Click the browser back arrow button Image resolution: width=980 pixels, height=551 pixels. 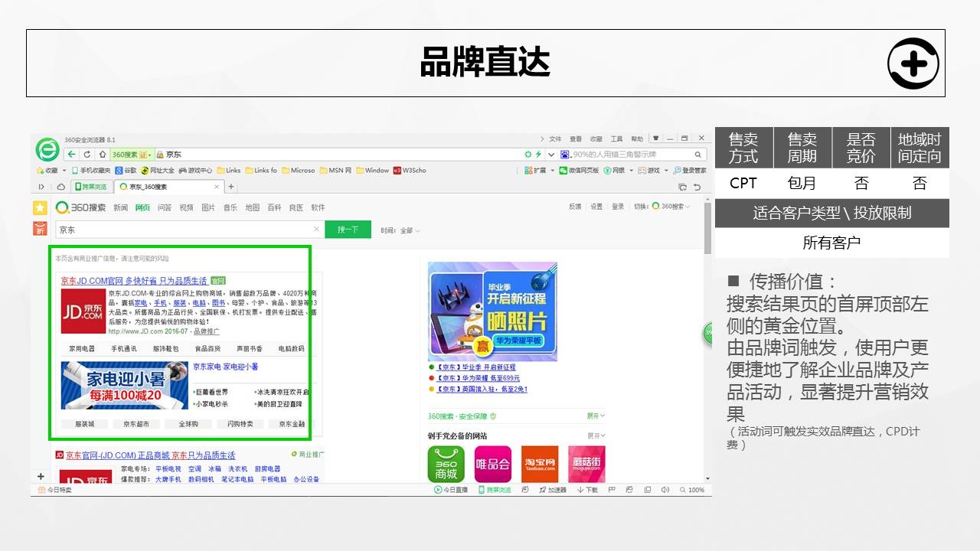point(72,155)
